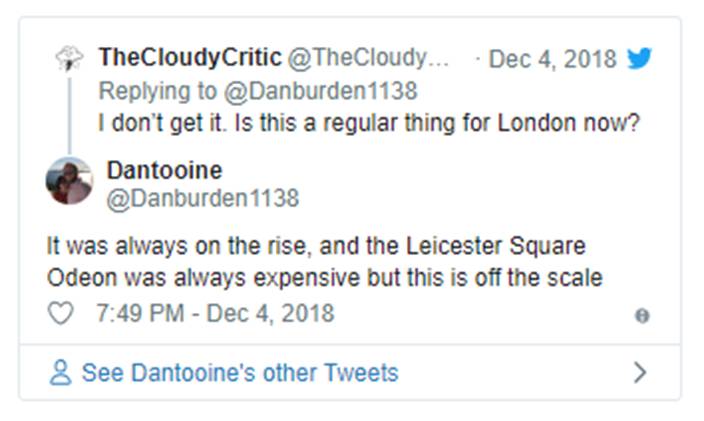This screenshot has width=704, height=421.
Task: Open the 7:49 PM - Dec 4, 2018 timestamp
Action: pyautogui.click(x=214, y=313)
